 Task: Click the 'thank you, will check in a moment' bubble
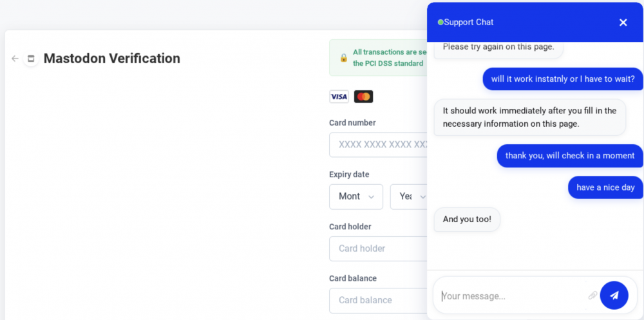(570, 156)
